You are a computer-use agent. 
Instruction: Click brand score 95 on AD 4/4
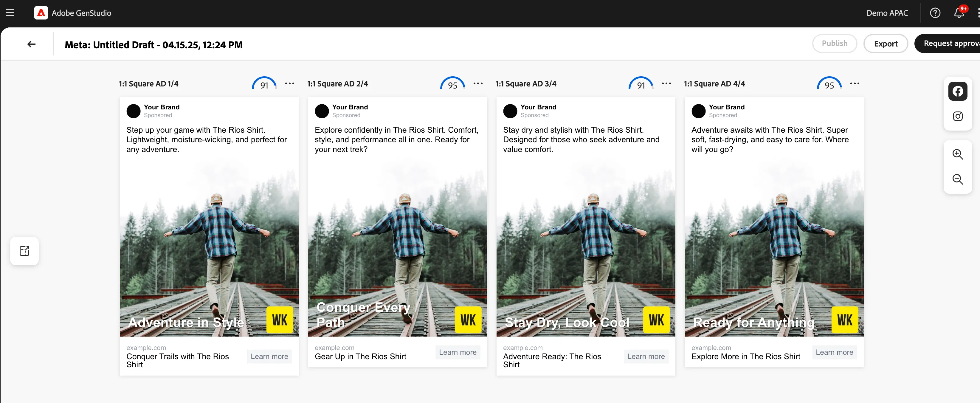829,84
